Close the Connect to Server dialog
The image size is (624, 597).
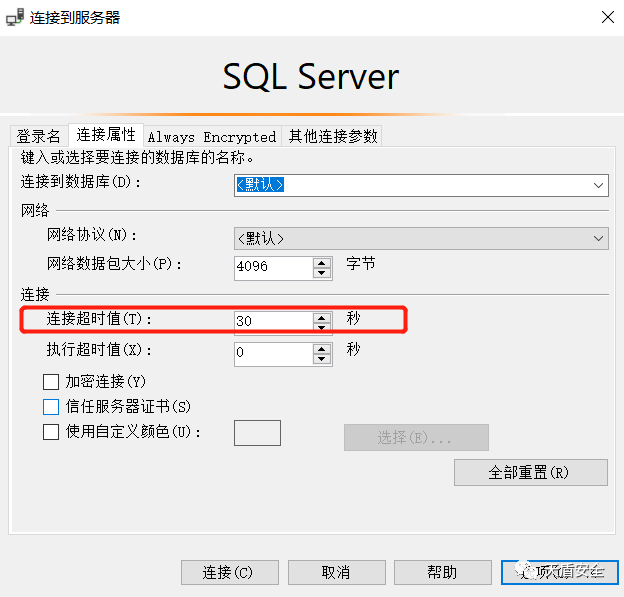[607, 18]
